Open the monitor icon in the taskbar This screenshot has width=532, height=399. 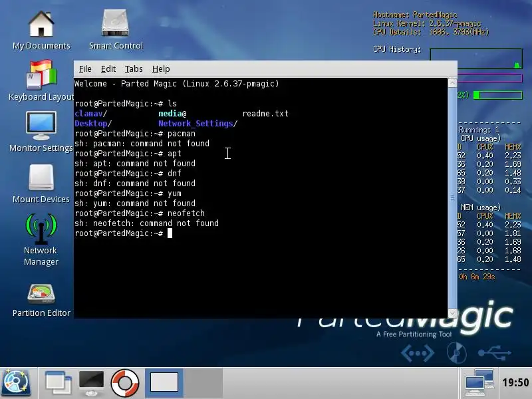point(91,384)
